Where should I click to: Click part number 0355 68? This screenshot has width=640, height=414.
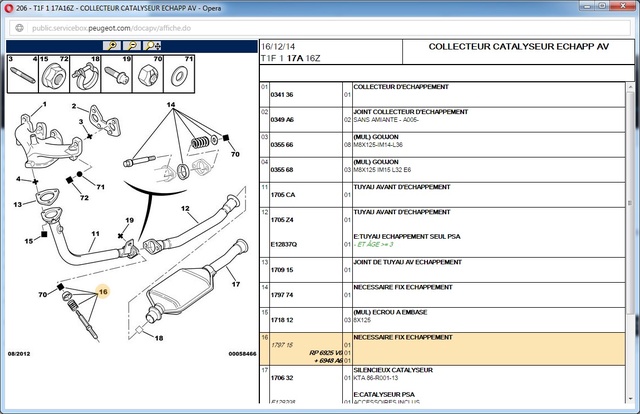click(282, 170)
